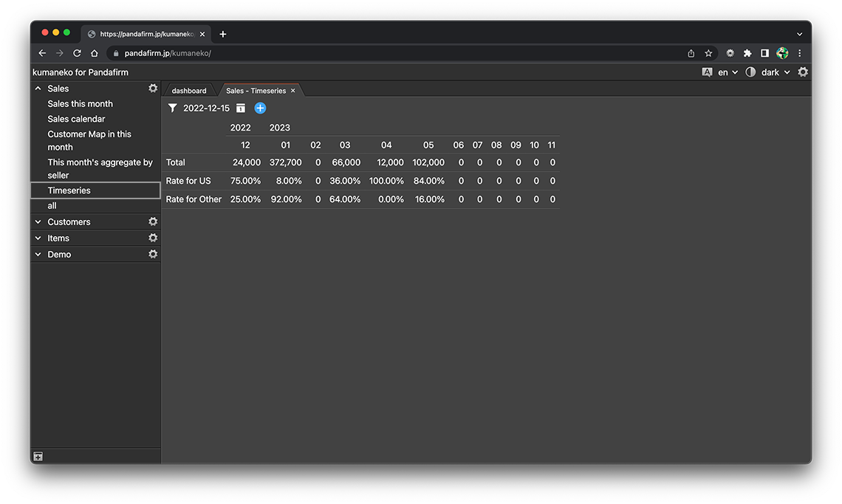Open settings gear for Demo section

point(153,255)
